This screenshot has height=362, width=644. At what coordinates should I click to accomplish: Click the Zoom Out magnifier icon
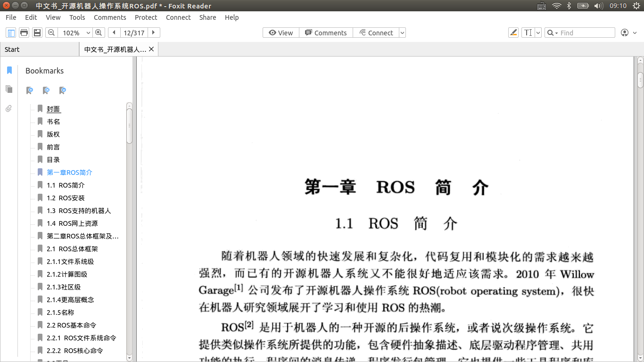coord(51,33)
